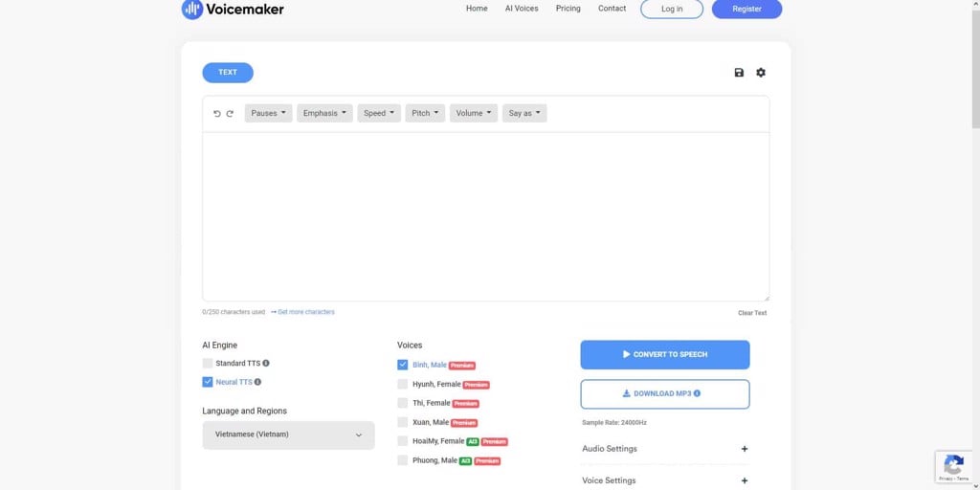
Task: Select the Xuan, Male voice checkbox
Action: [403, 422]
